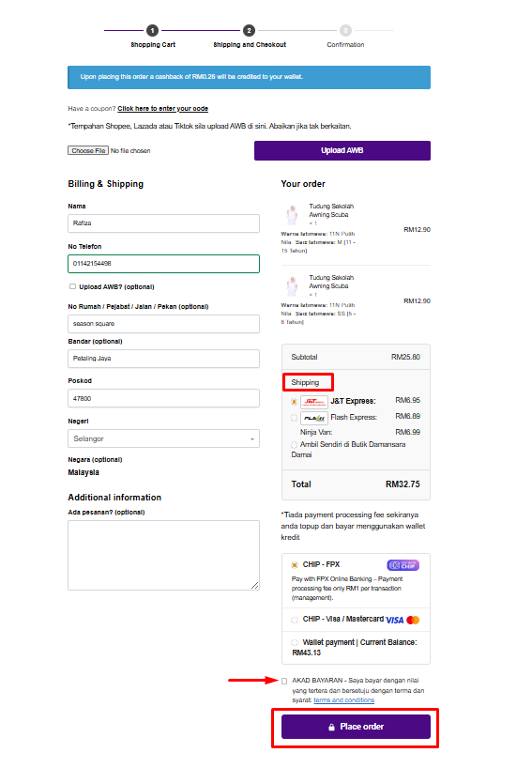Click the Flash Express courier logo
532x768 pixels.
coord(314,418)
